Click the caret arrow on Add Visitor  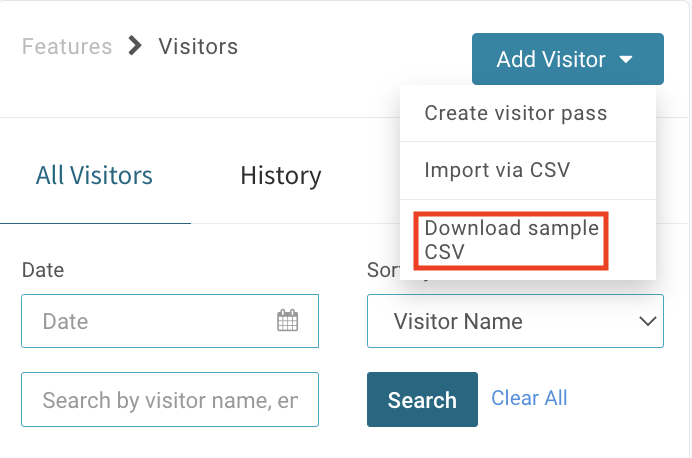click(626, 59)
